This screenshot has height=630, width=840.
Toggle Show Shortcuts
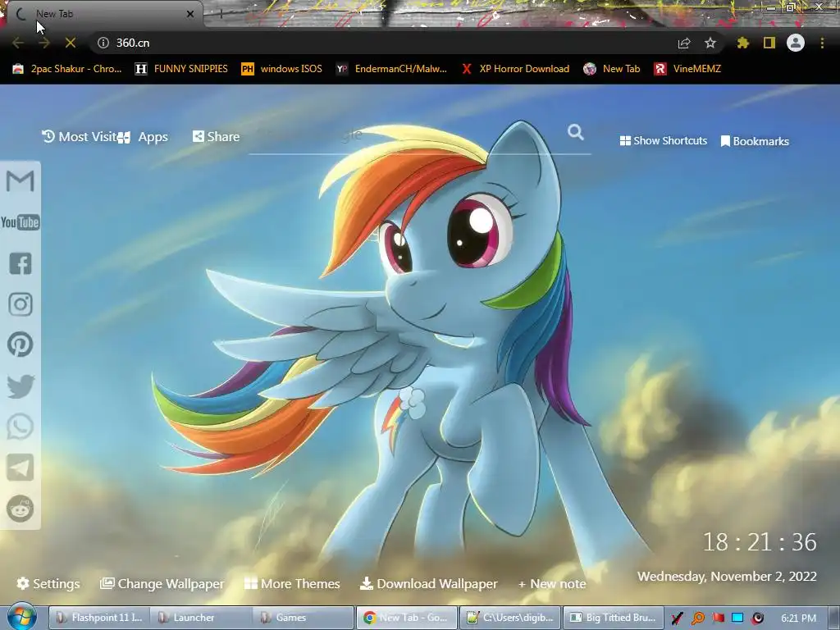[663, 140]
